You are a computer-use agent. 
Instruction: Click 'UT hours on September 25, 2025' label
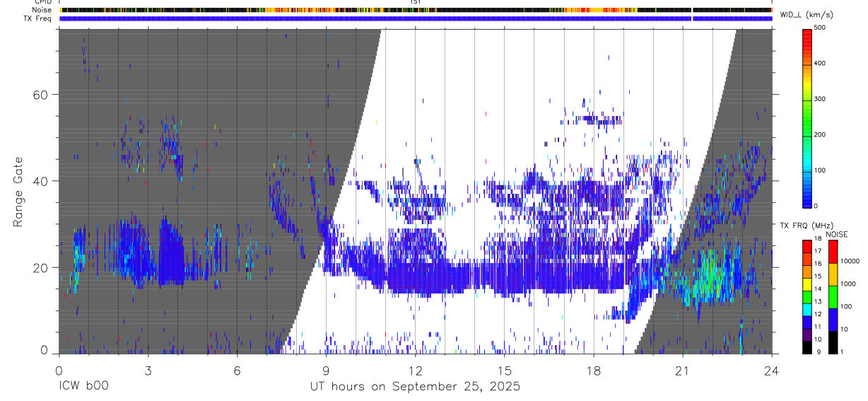click(415, 387)
